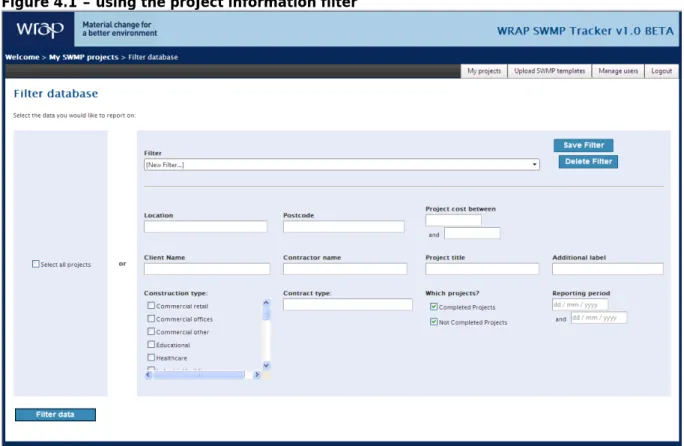684x446 pixels.
Task: Click the Reporting period start date field
Action: pos(580,305)
